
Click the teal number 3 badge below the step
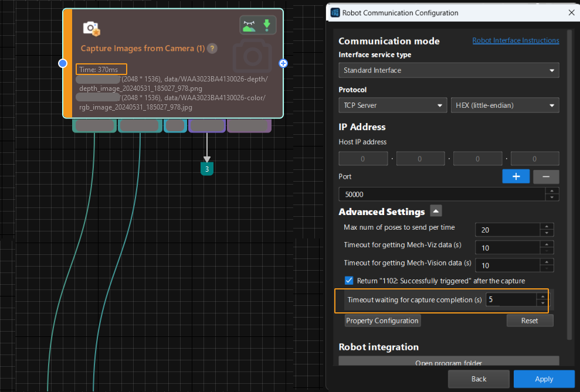(206, 169)
